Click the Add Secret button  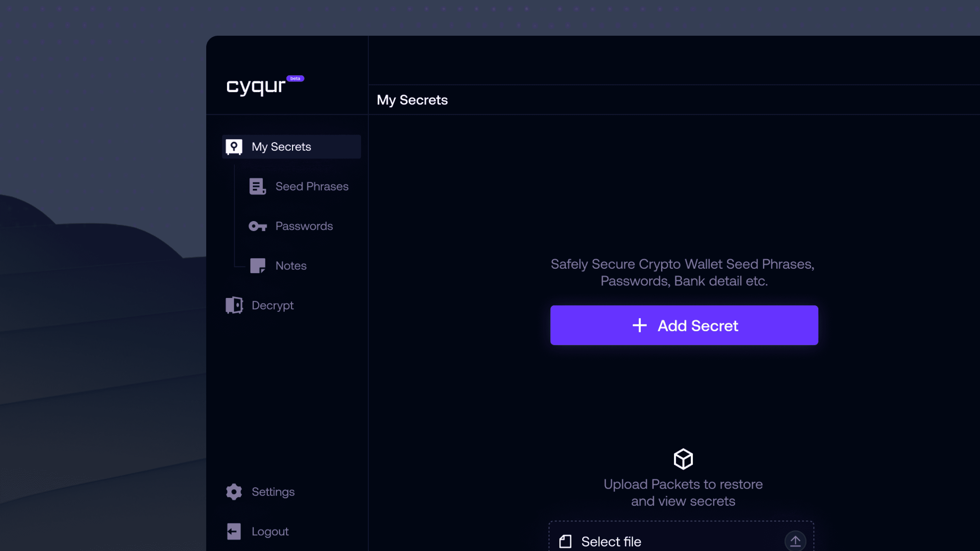coord(684,325)
